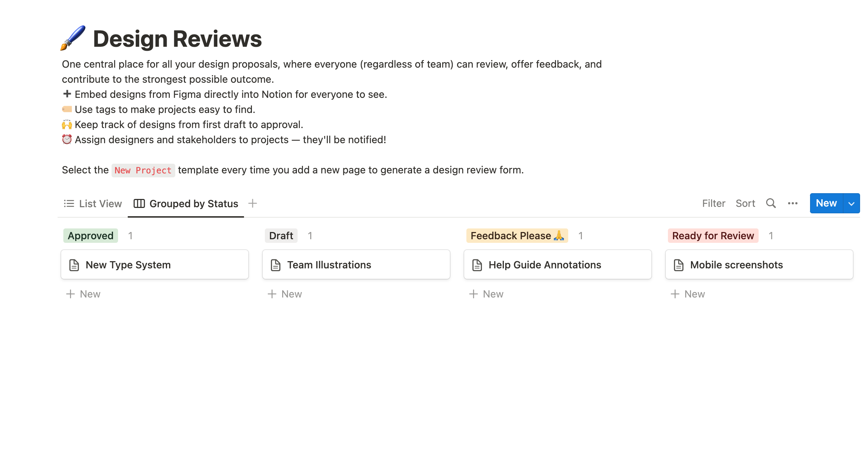Select the Grouped by Status tab
868x454 pixels.
click(x=193, y=203)
